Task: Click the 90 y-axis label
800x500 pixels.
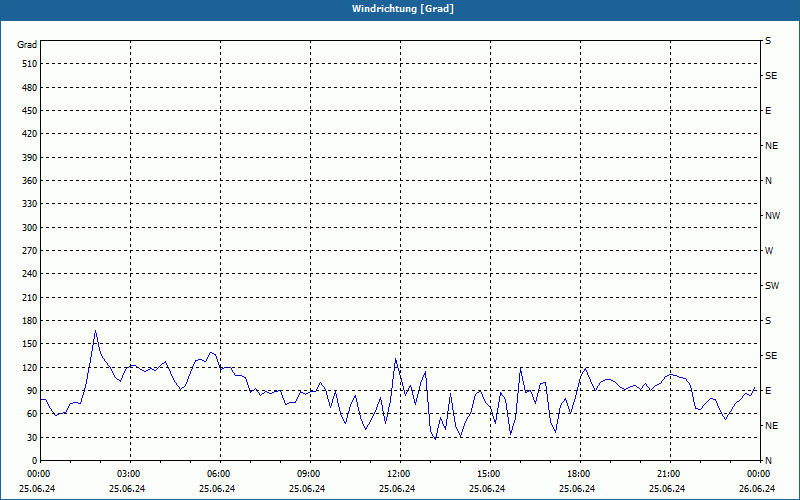Action: click(x=32, y=391)
